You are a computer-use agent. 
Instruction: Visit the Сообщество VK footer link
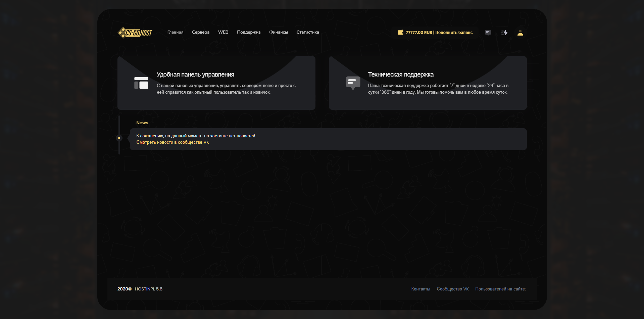[453, 289]
